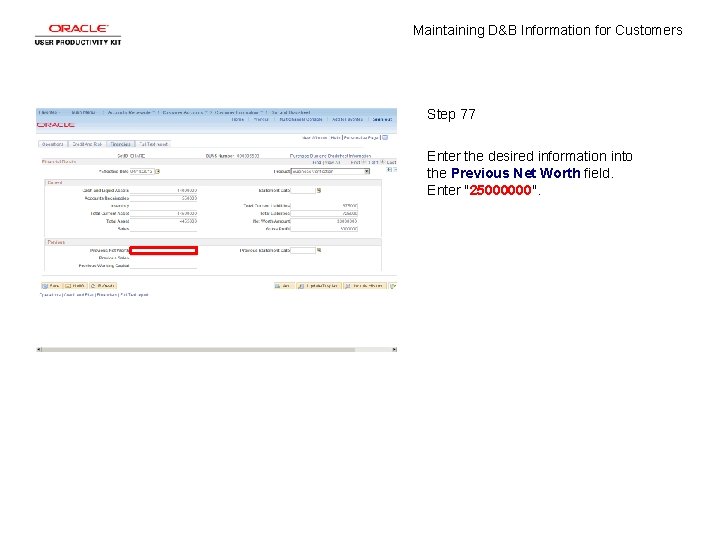The image size is (720, 540).
Task: Go to first row arrow in Find navigation
Action: (363, 162)
